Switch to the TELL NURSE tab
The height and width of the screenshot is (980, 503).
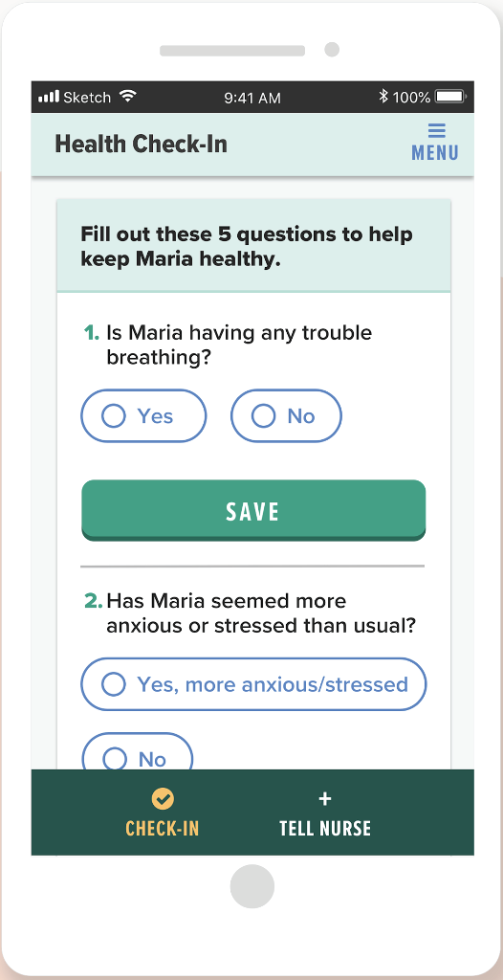[325, 813]
